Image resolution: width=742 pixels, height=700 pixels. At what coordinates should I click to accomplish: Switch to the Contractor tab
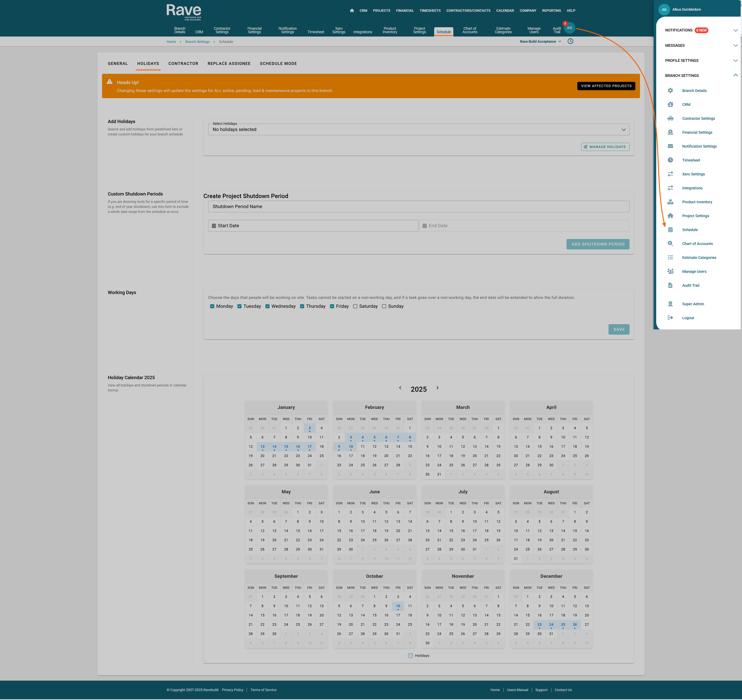click(x=183, y=63)
